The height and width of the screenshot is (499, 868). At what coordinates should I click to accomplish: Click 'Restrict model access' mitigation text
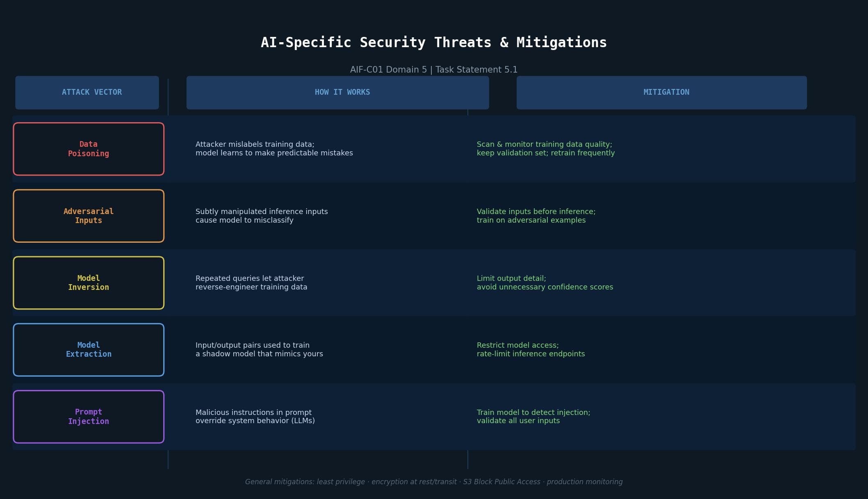click(531, 349)
